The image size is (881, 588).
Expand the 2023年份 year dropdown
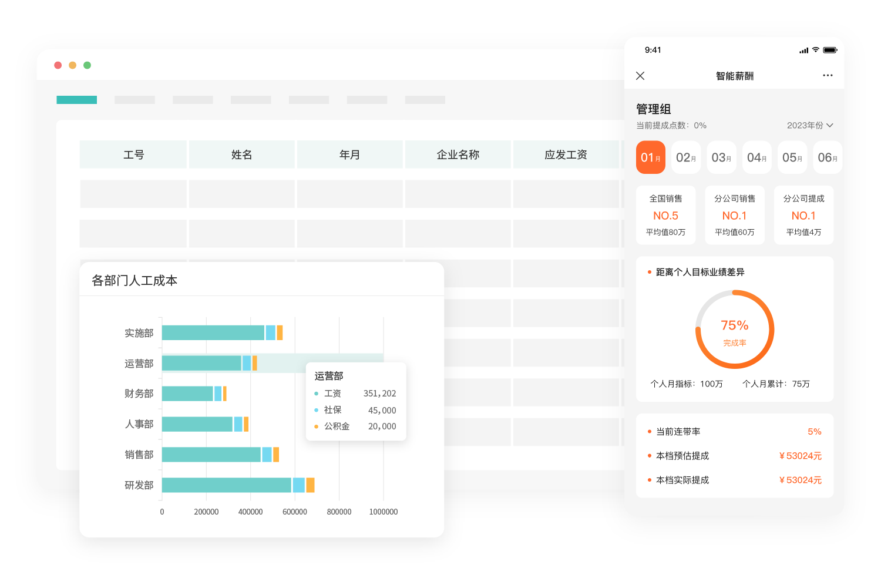[810, 125]
